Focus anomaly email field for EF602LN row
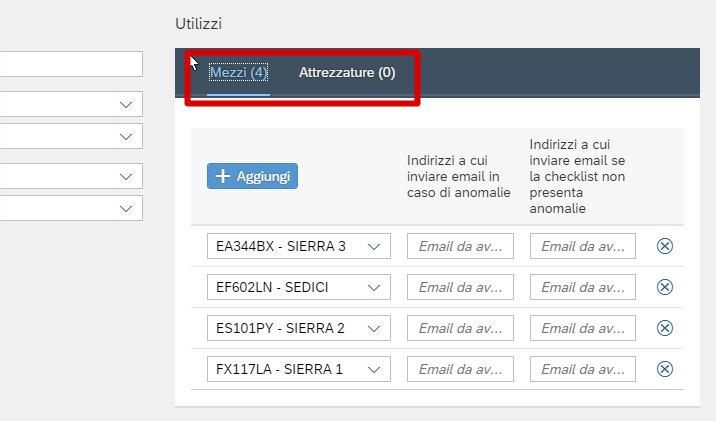The width and height of the screenshot is (716, 421). pyautogui.click(x=460, y=288)
